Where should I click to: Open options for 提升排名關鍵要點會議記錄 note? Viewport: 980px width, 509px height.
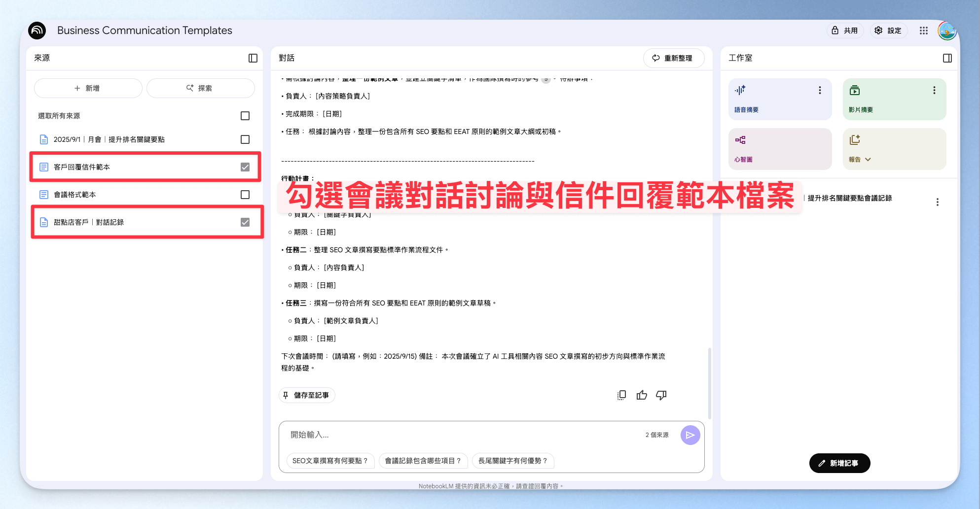click(938, 202)
